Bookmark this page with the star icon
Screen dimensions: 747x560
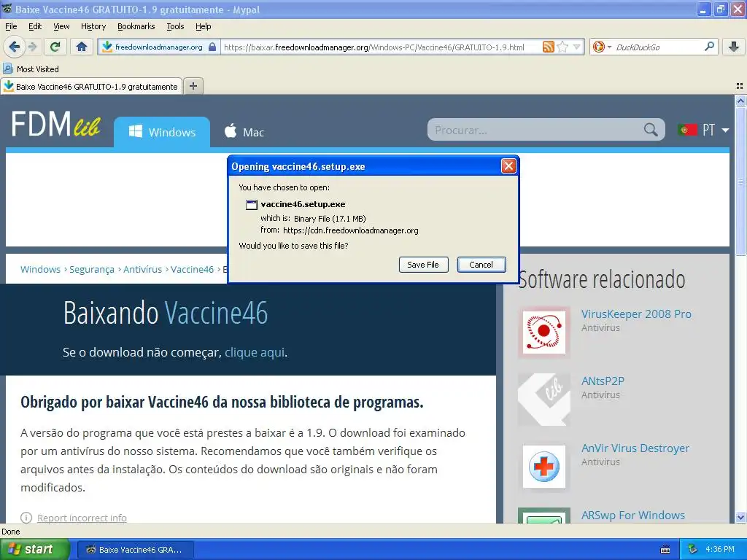(562, 47)
